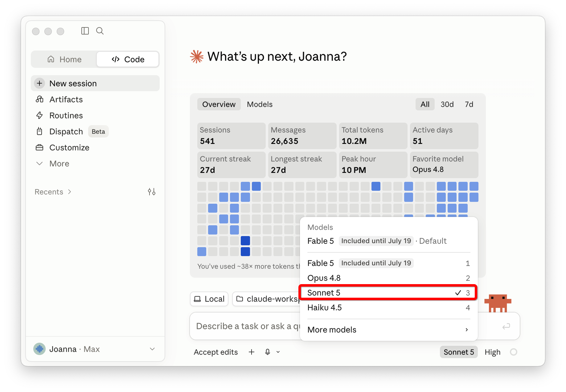This screenshot has width=566, height=392.
Task: Choose Fable 5 numbered 1 in model list
Action: (x=388, y=263)
